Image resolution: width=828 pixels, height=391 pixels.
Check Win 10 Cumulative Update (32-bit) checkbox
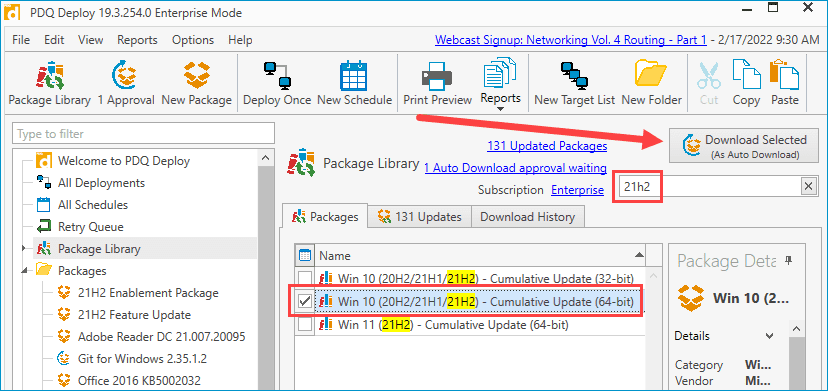305,278
